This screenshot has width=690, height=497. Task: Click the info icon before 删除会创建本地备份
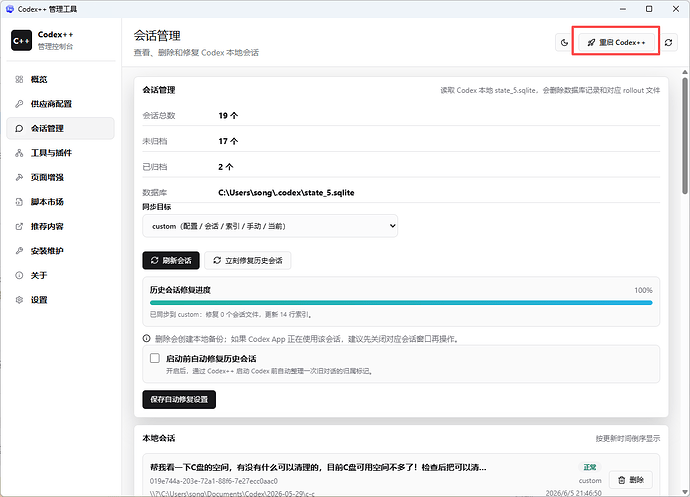[147, 339]
